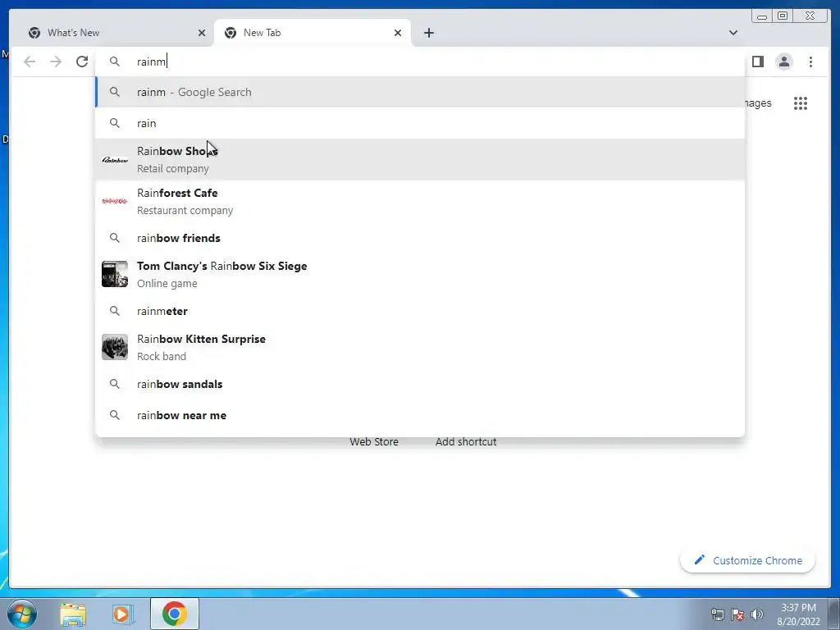
Task: Select 'rainbow sandals' suggestion
Action: tap(420, 384)
